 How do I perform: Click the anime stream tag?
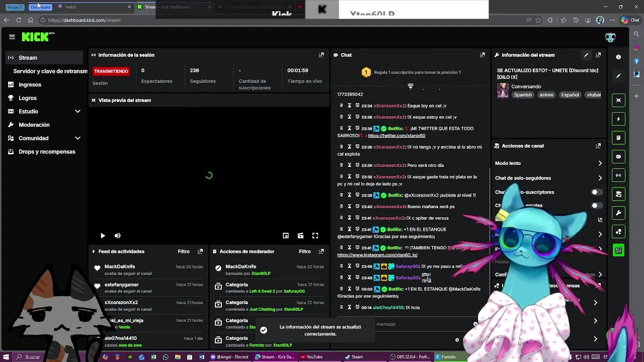pyautogui.click(x=546, y=95)
